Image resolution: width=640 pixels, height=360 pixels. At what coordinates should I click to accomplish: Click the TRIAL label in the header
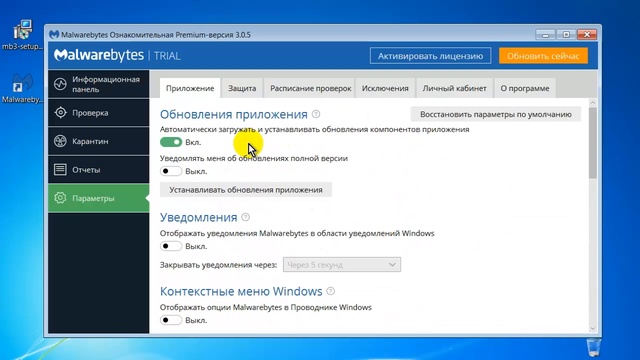(167, 56)
